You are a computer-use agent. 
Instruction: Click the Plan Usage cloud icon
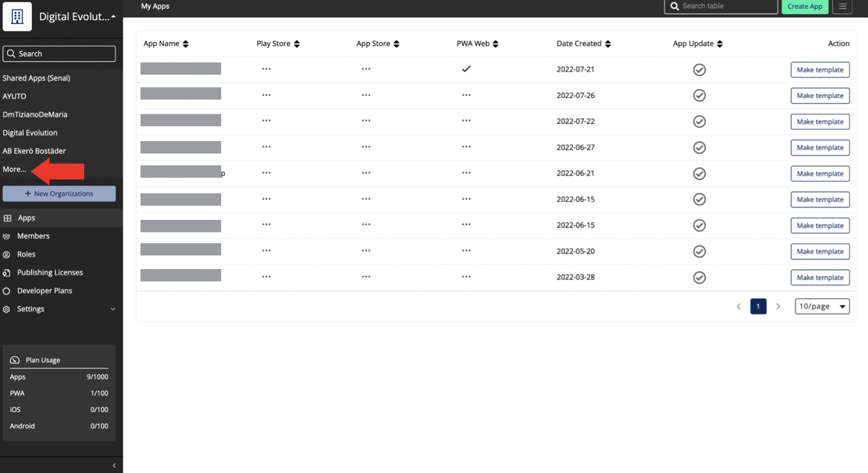[14, 360]
